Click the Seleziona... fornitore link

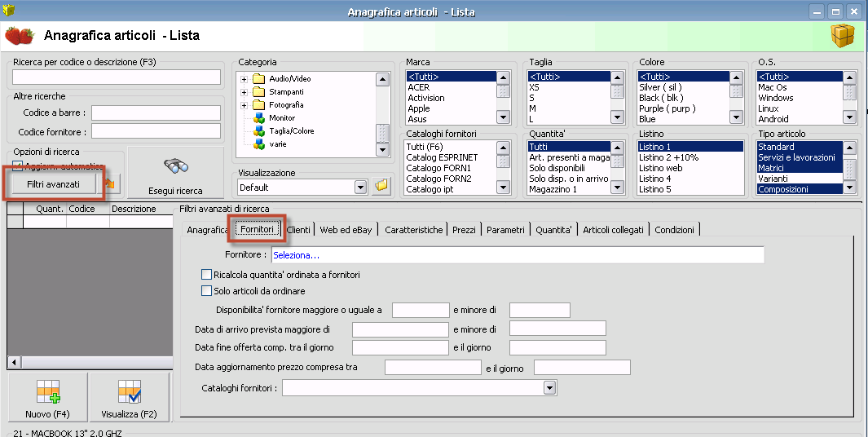(296, 255)
